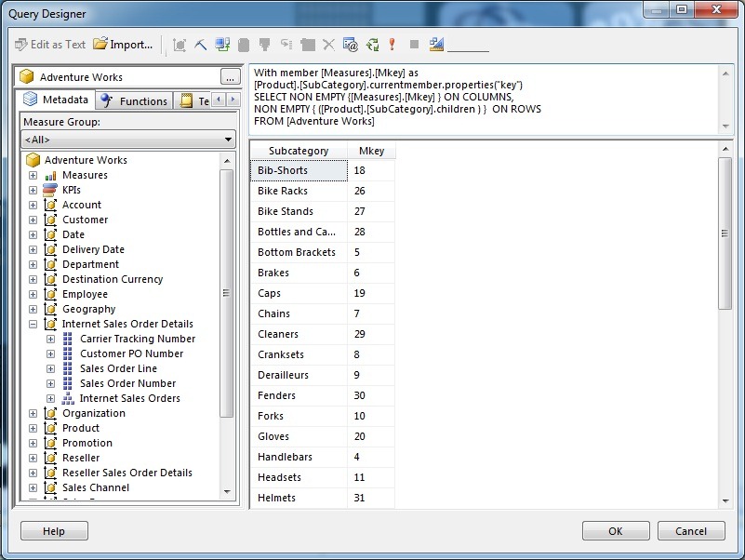The height and width of the screenshot is (560, 745).
Task: Run query with red exclamation icon
Action: click(392, 45)
